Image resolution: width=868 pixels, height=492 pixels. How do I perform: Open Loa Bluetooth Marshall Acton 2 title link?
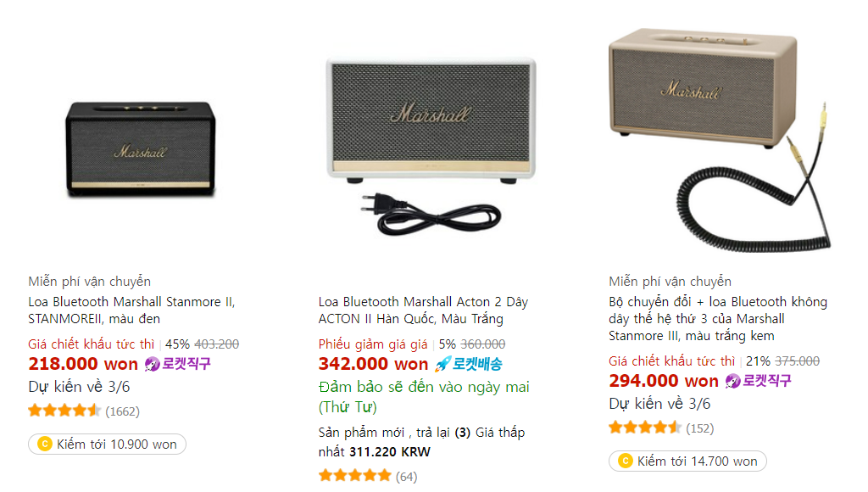point(423,310)
